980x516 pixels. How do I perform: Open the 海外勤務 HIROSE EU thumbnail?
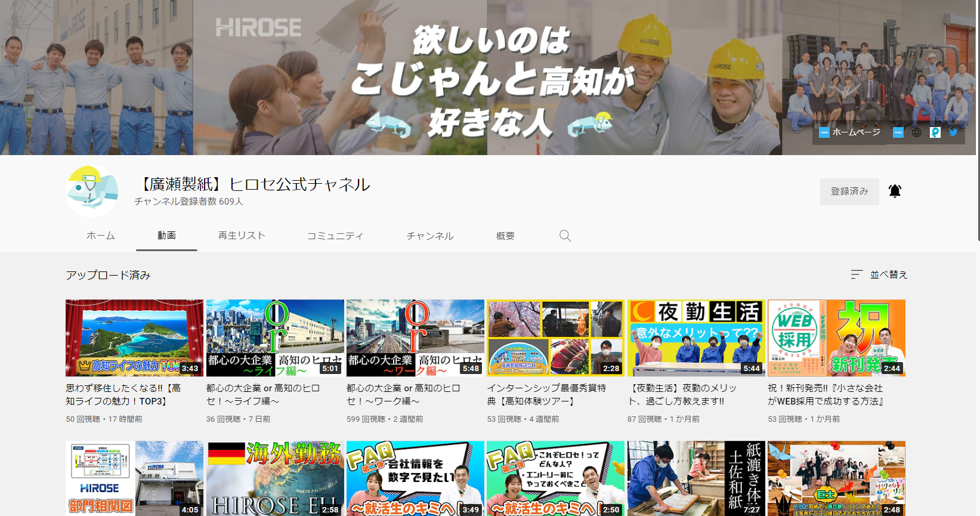click(275, 478)
